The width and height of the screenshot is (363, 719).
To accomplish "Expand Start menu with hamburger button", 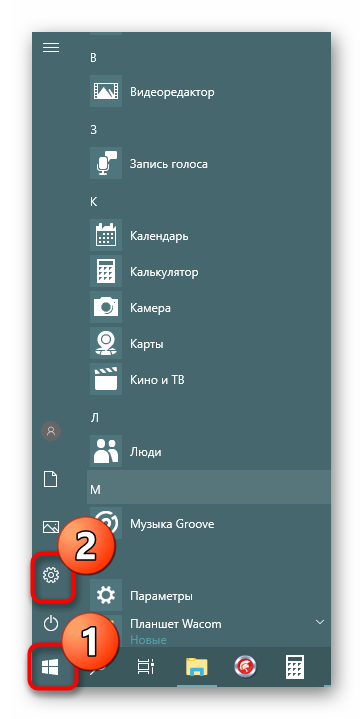I will click(51, 48).
